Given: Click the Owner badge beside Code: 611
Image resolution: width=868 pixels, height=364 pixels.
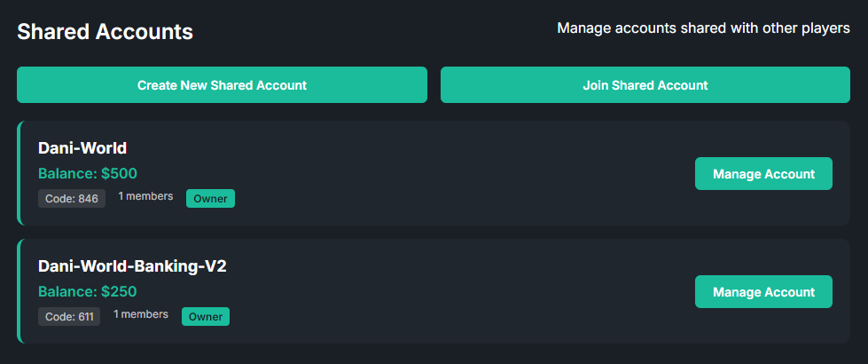Looking at the screenshot, I should [206, 316].
